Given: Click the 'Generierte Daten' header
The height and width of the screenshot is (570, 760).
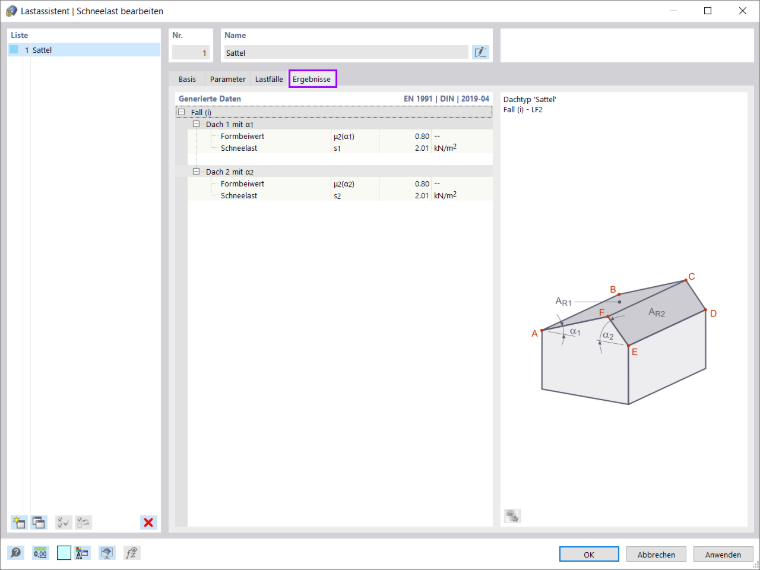Looking at the screenshot, I should 210,98.
